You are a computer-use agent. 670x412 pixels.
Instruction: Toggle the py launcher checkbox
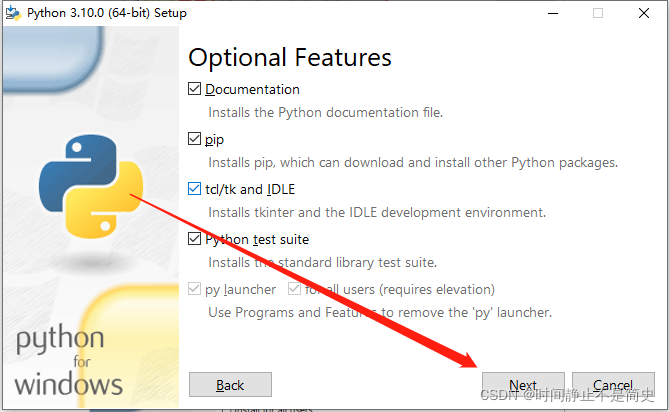194,289
